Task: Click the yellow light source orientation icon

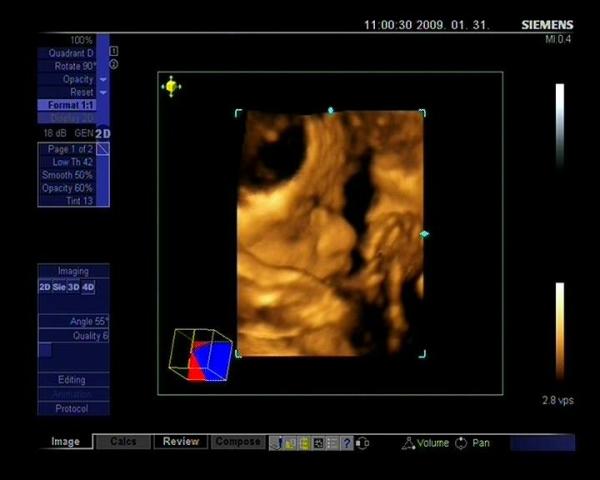Action: (x=171, y=87)
